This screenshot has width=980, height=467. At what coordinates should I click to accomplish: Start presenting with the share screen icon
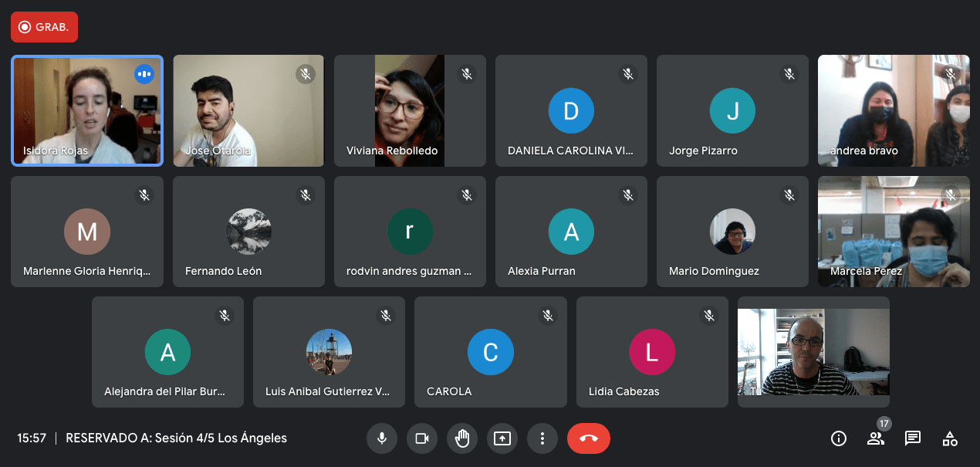click(x=502, y=438)
